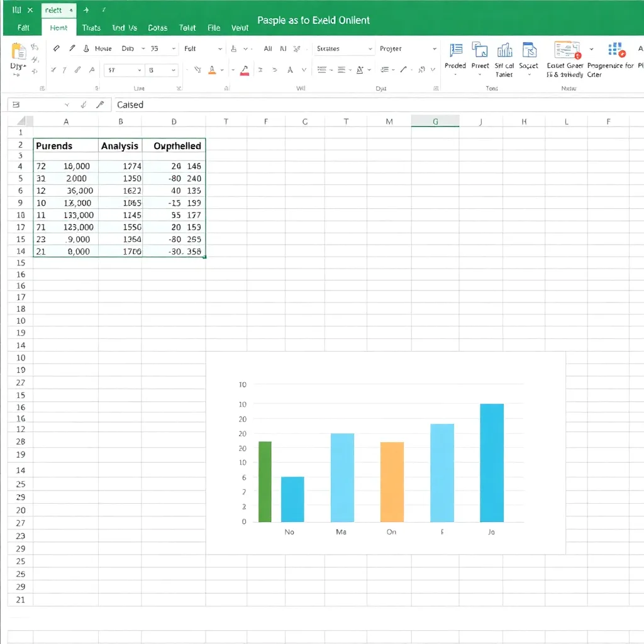Click the Proded ribbon icon
This screenshot has height=644, width=644.
pos(455,52)
